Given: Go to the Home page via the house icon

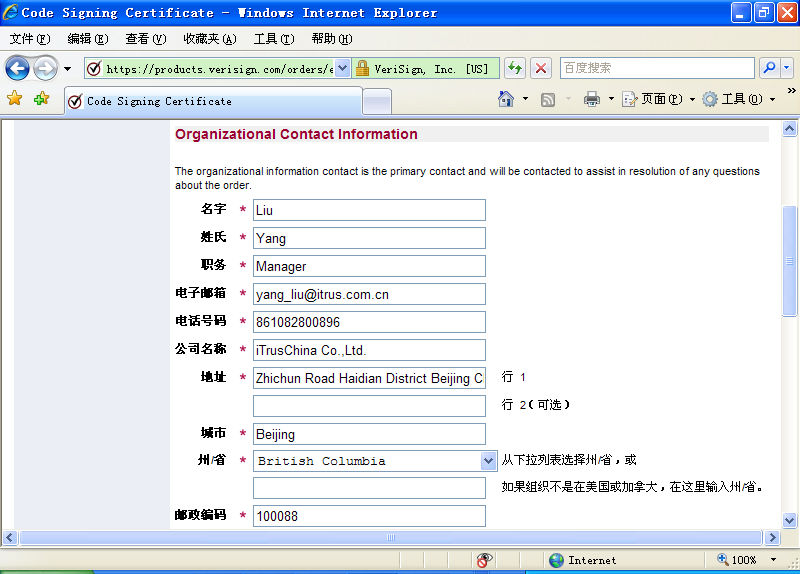Looking at the screenshot, I should [507, 99].
